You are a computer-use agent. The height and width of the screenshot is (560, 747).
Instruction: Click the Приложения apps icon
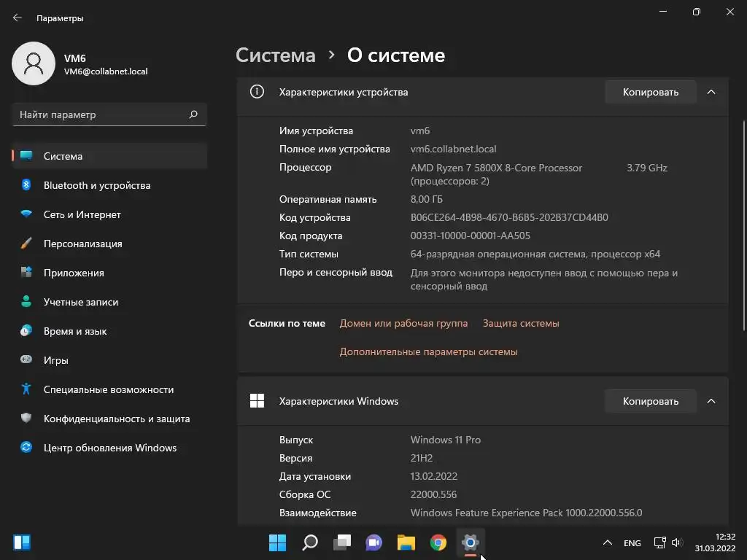point(26,272)
